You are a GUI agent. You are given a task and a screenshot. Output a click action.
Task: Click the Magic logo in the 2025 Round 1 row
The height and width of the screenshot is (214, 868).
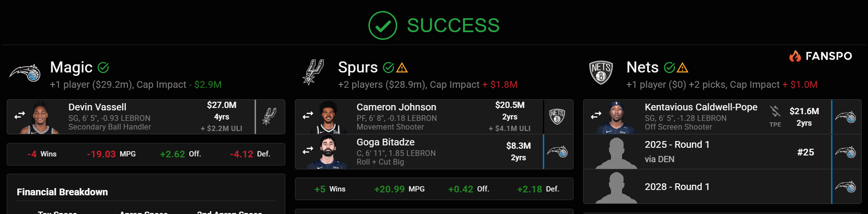[x=845, y=152]
